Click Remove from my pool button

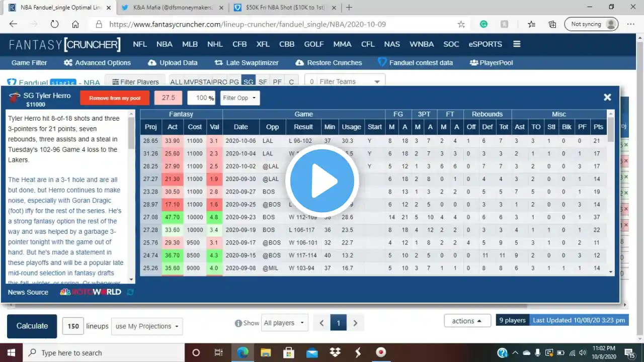115,98
